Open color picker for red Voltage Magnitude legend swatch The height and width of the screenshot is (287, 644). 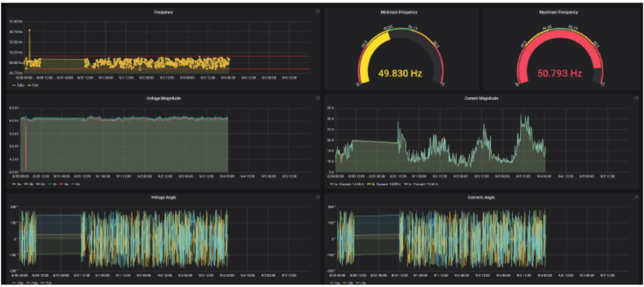tap(60, 184)
